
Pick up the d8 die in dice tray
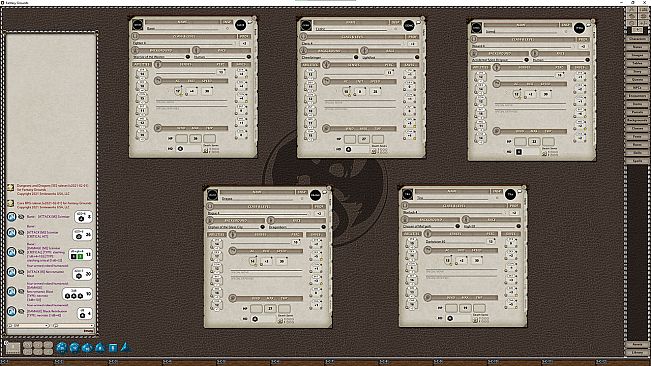tap(100, 347)
